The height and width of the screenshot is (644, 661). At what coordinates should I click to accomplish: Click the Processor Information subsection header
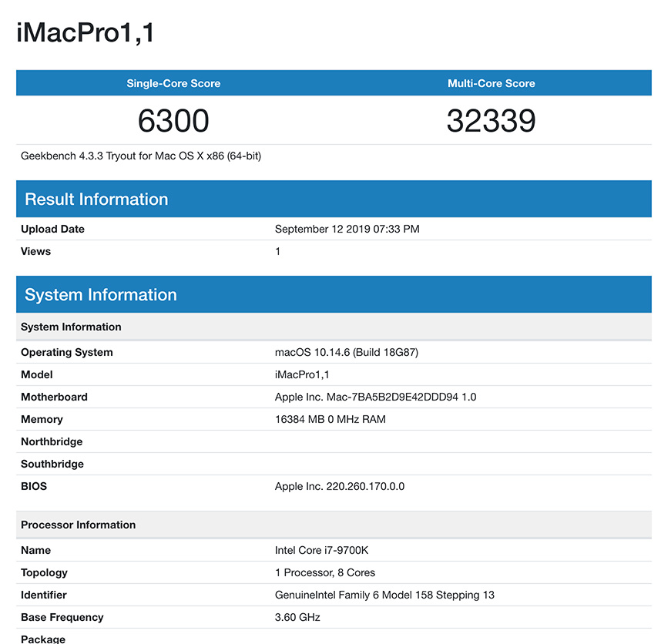point(78,525)
